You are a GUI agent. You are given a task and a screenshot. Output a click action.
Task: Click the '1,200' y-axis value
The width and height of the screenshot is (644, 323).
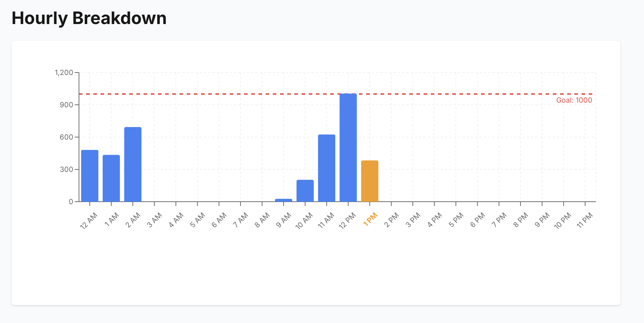pos(64,72)
